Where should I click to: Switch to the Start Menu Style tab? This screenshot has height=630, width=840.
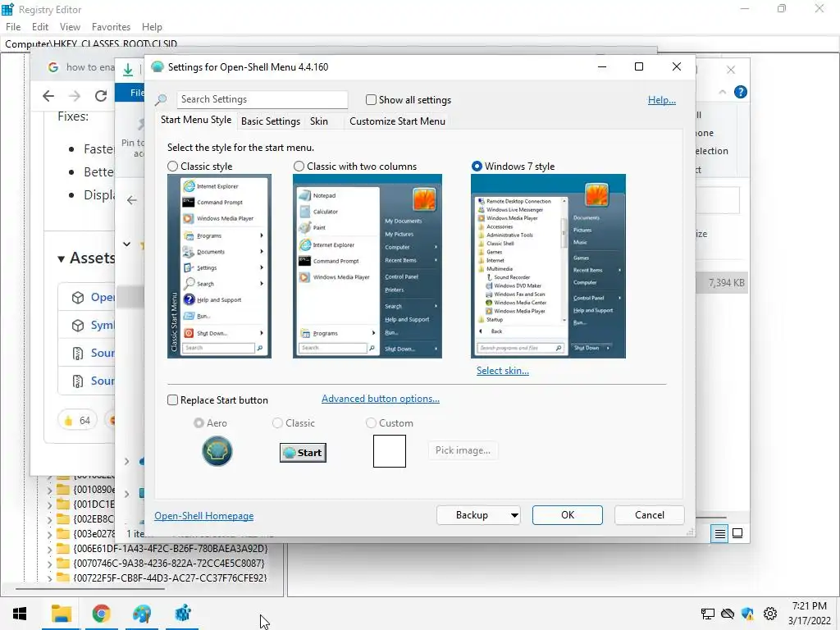pyautogui.click(x=196, y=120)
